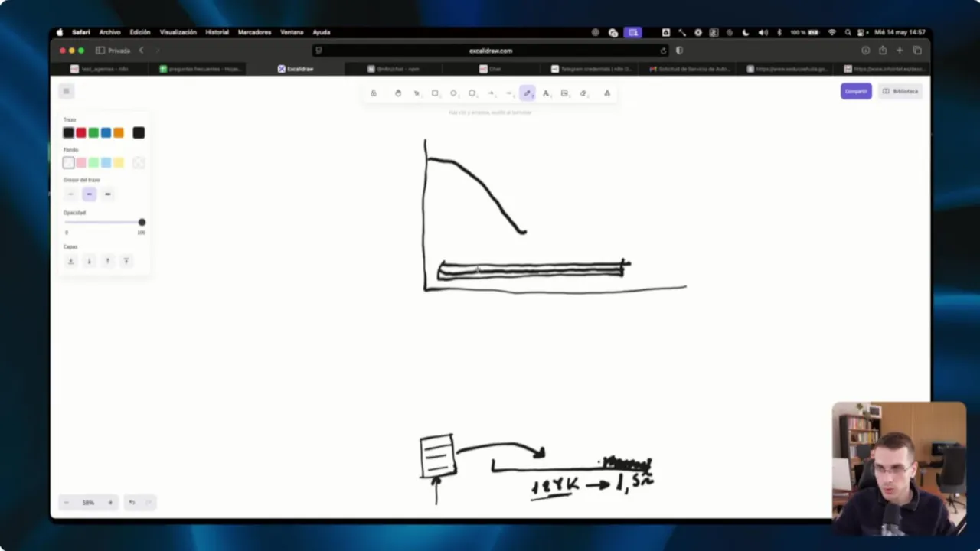Viewport: 980px width, 551px height.
Task: Select the Rectangle shape tool
Action: [435, 93]
